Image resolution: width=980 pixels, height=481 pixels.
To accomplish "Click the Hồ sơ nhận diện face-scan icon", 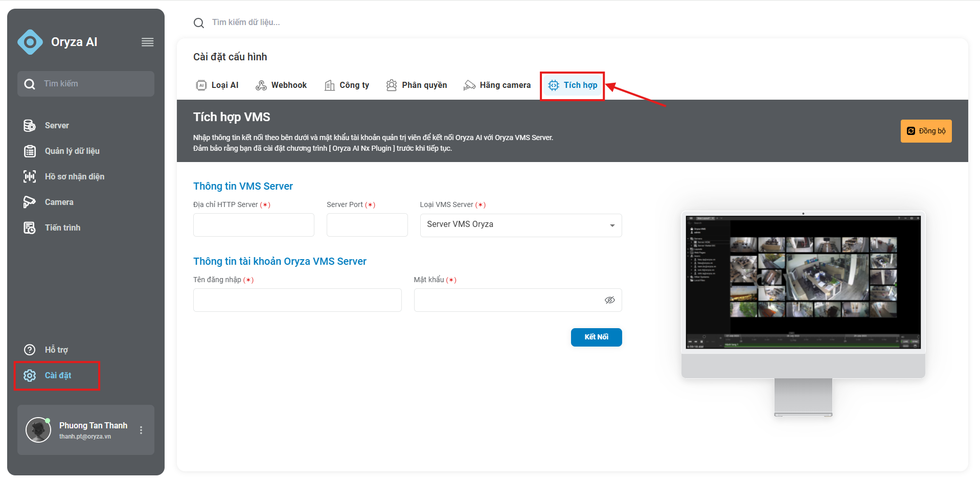I will click(x=30, y=177).
